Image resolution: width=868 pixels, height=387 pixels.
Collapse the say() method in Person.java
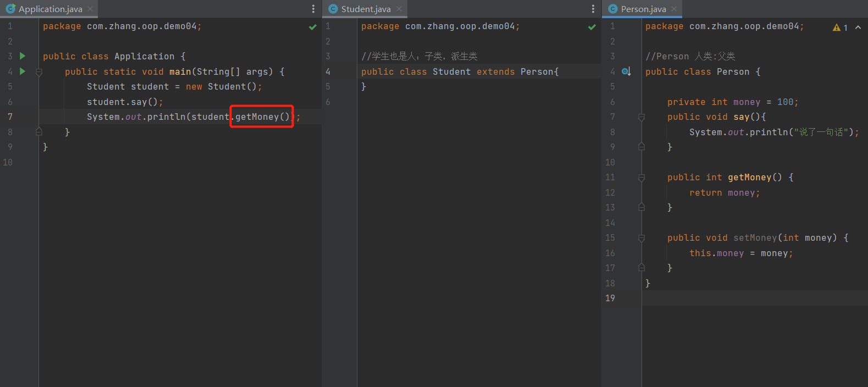tap(642, 117)
